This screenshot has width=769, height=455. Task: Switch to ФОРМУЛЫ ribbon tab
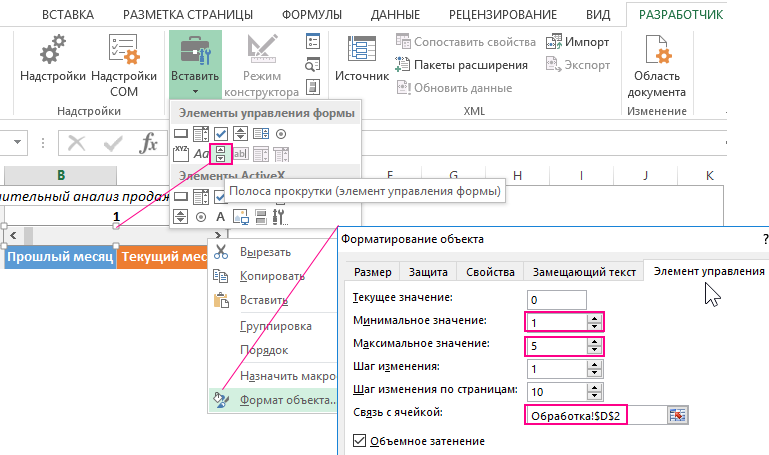[312, 15]
